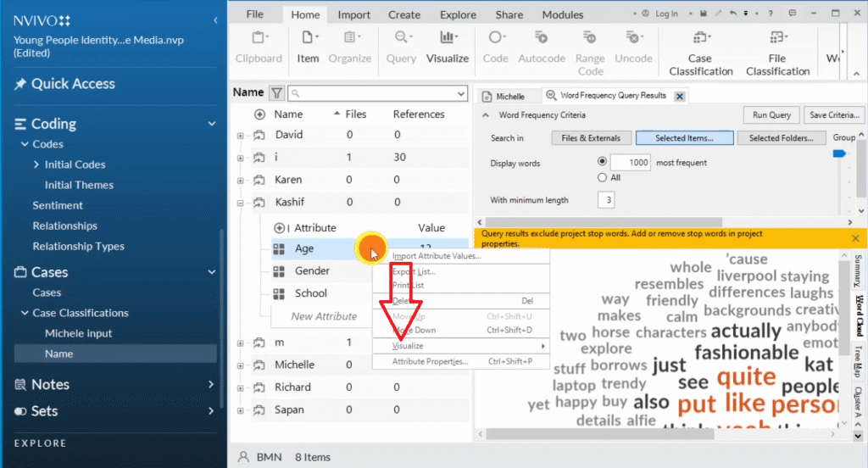Collapse the Coding section in navigation
The width and height of the screenshot is (868, 468).
point(211,124)
